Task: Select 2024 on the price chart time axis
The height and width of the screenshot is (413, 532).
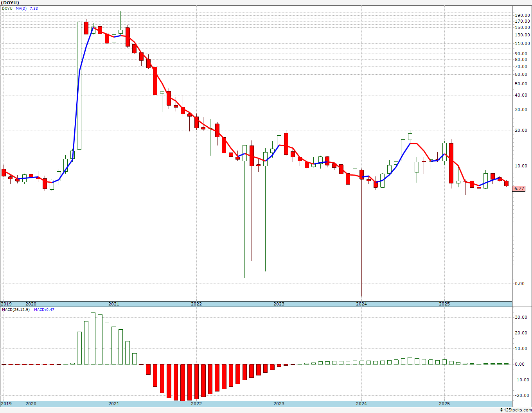Action: [361, 304]
